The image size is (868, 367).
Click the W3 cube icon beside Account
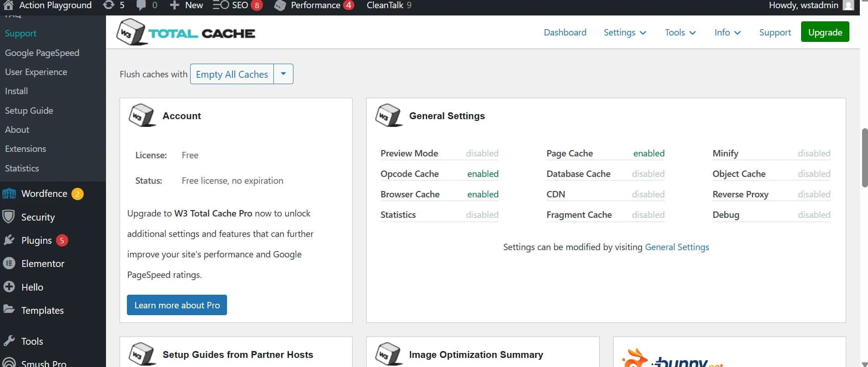coord(142,116)
